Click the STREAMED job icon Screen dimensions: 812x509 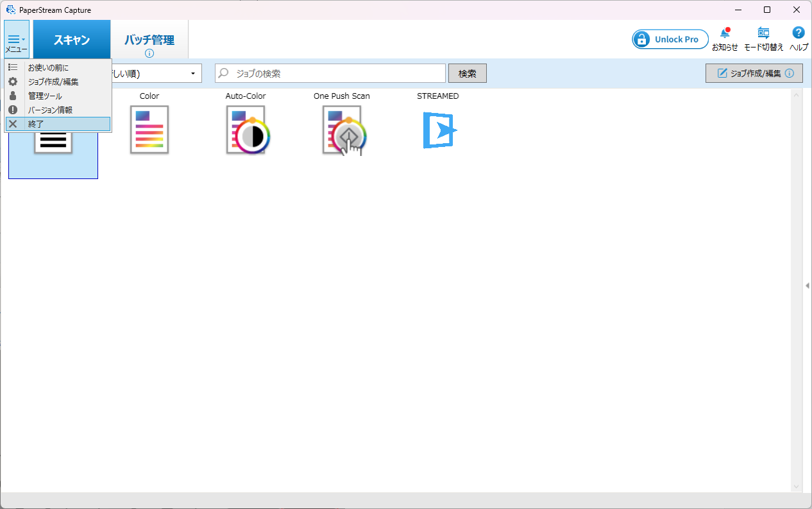(438, 130)
